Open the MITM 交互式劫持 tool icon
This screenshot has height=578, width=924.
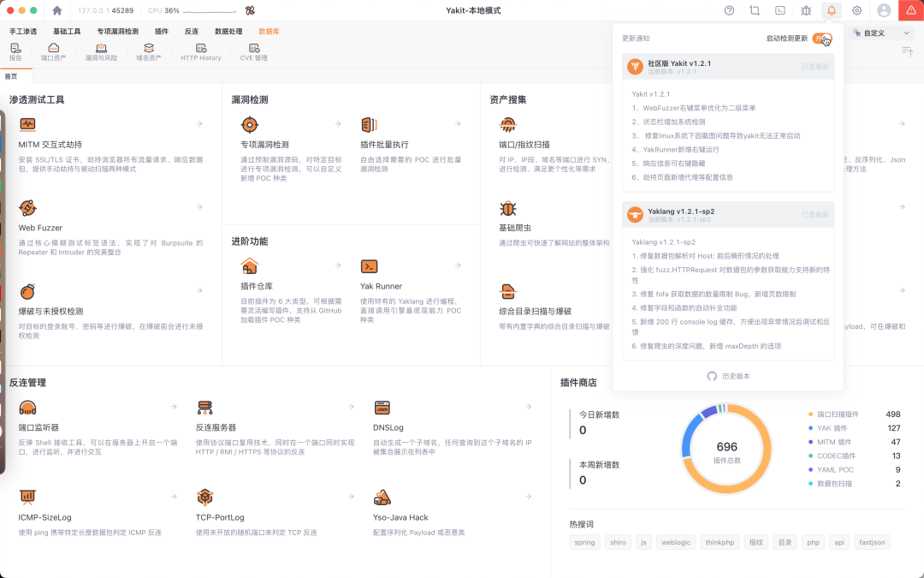click(x=27, y=124)
